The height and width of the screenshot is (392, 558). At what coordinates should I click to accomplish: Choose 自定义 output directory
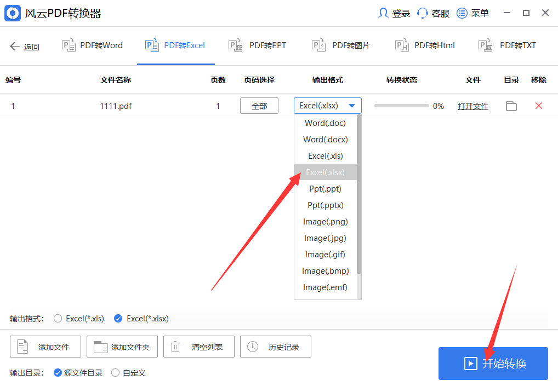[115, 372]
